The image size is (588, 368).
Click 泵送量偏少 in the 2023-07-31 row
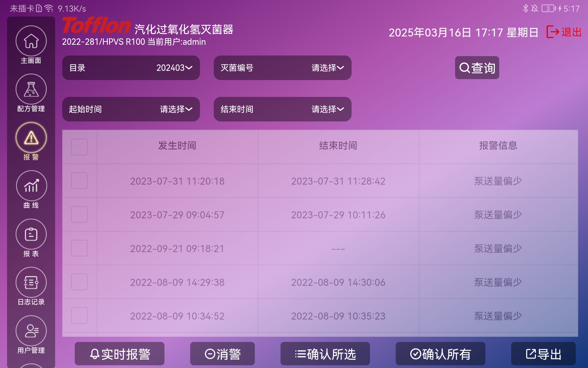point(498,181)
